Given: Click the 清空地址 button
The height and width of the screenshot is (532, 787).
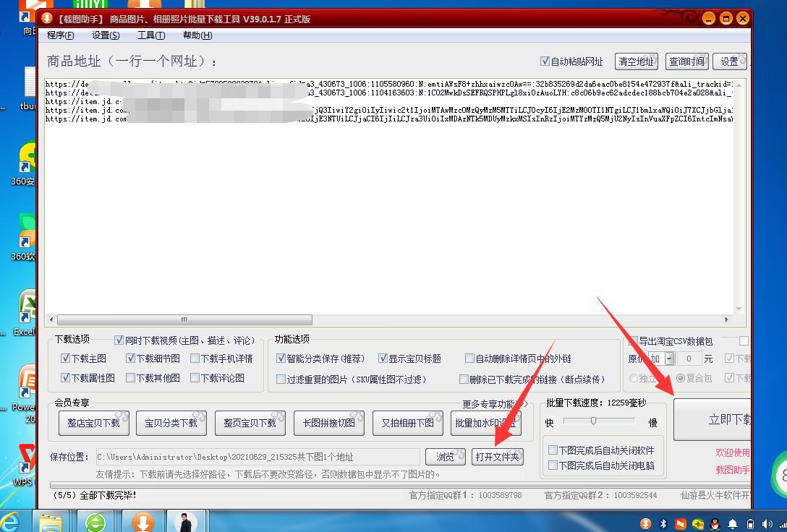Looking at the screenshot, I should (x=636, y=61).
